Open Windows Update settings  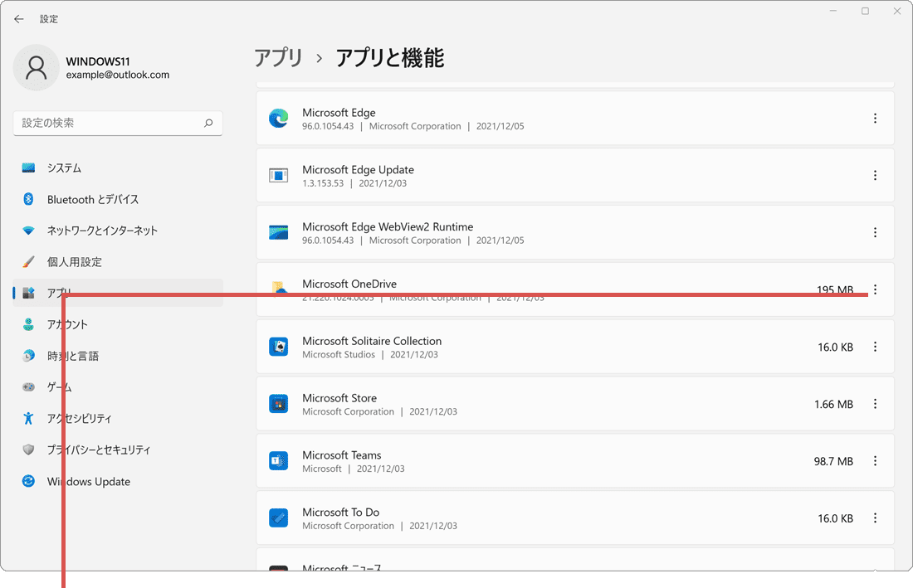click(x=118, y=482)
